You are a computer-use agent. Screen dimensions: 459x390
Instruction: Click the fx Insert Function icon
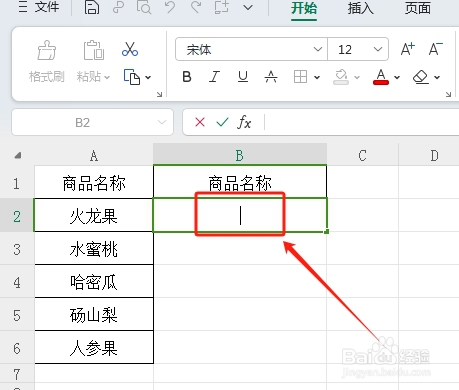coord(244,122)
